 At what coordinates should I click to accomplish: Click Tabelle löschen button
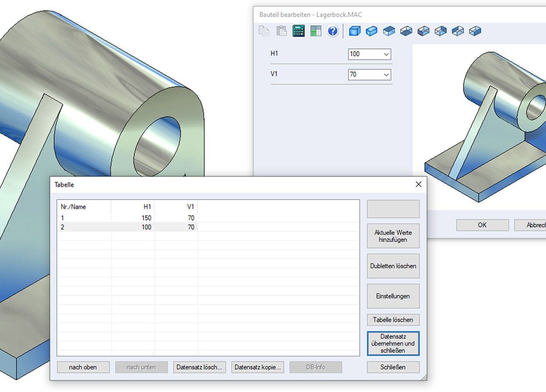click(x=393, y=320)
